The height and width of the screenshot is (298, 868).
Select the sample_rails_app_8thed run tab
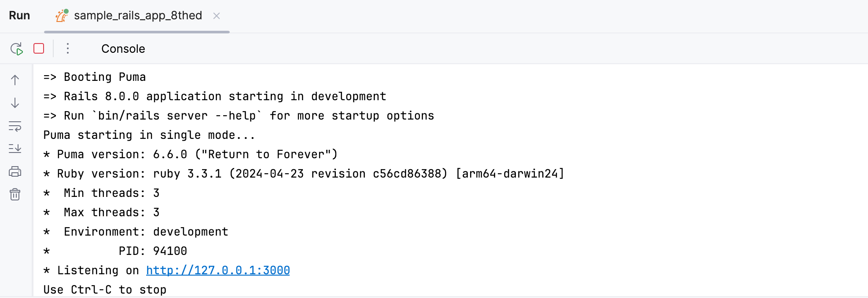pos(138,15)
